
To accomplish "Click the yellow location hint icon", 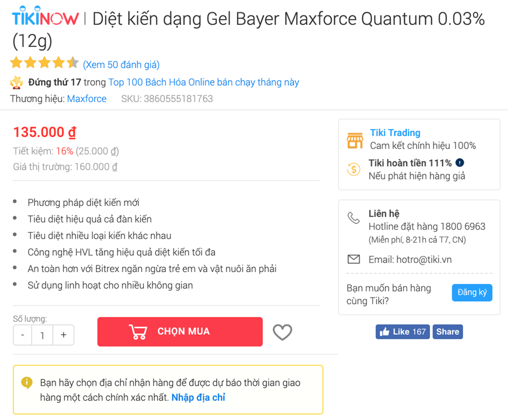I will coord(27,383).
